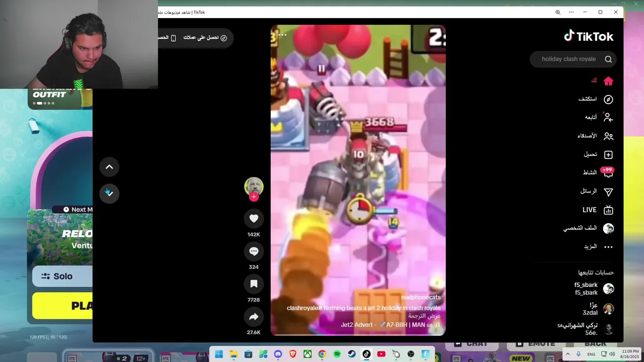Select the 'الرسائل' menu label
Viewport: 644px width, 362px height.
589,191
